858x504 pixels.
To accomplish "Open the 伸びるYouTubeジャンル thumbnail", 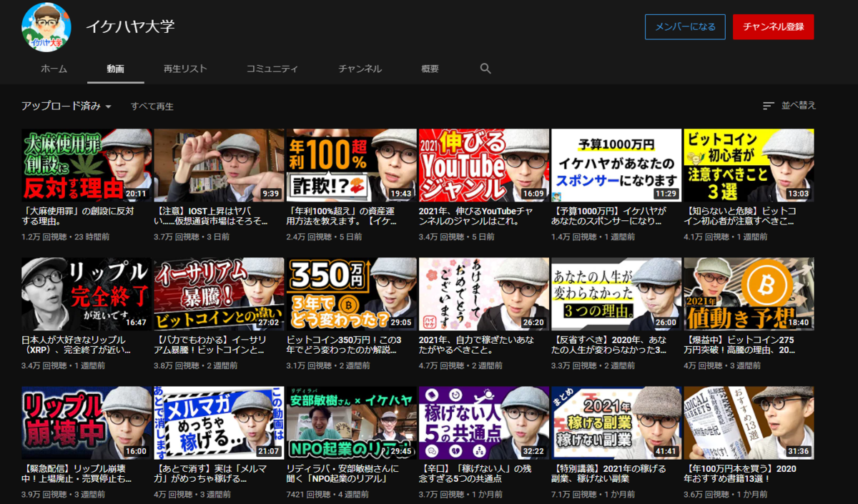I will (x=484, y=166).
